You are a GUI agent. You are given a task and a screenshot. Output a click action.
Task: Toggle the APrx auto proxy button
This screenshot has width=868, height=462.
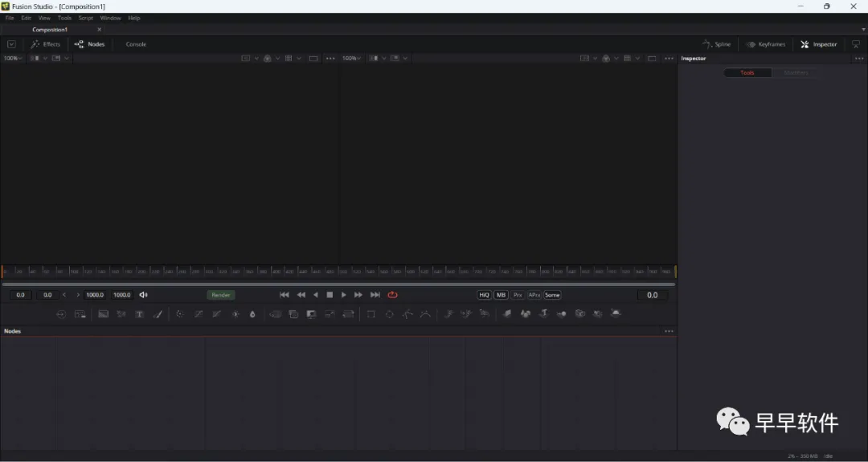(534, 295)
